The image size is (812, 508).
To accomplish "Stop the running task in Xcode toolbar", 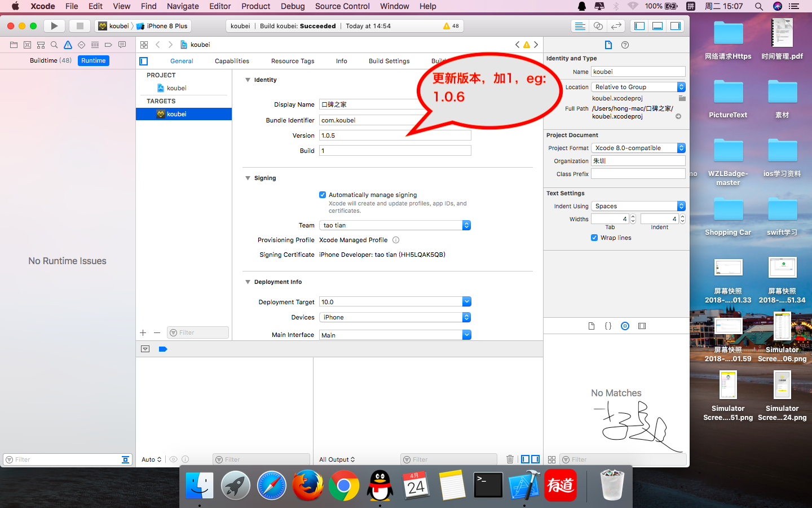I will (x=80, y=26).
